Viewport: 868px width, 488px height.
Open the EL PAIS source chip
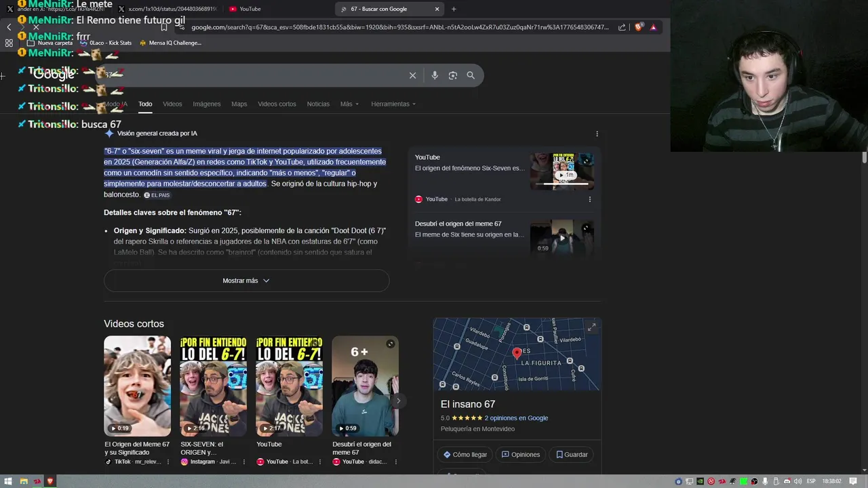click(157, 195)
